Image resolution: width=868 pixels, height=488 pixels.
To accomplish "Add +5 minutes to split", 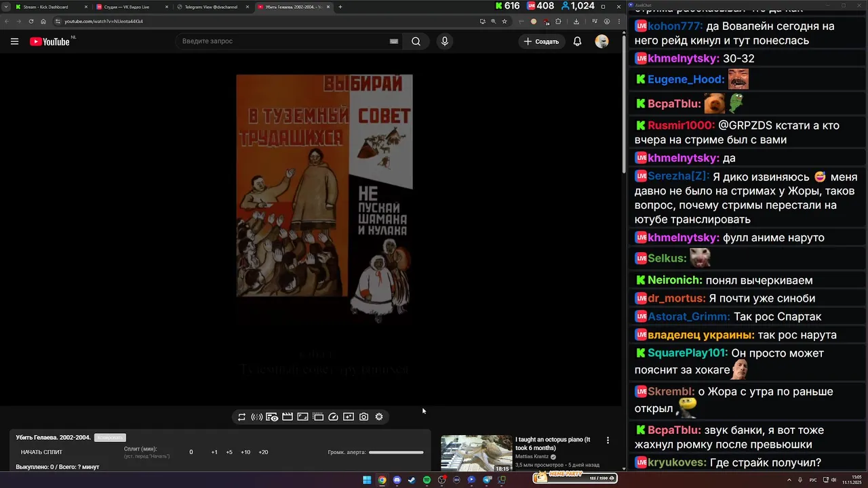I will pyautogui.click(x=229, y=452).
